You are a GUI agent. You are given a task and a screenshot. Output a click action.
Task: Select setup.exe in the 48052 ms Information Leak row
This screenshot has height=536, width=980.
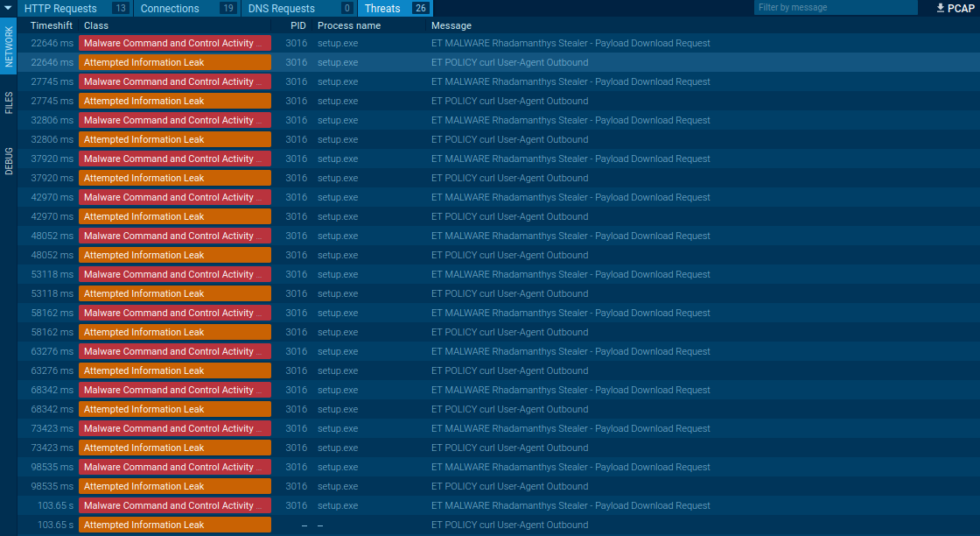(338, 255)
